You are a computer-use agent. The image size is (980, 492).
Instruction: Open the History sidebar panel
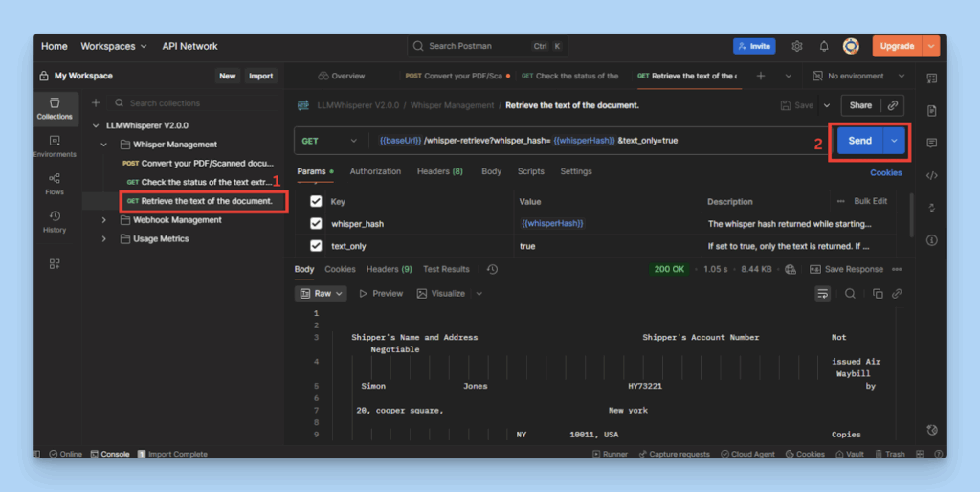click(55, 221)
